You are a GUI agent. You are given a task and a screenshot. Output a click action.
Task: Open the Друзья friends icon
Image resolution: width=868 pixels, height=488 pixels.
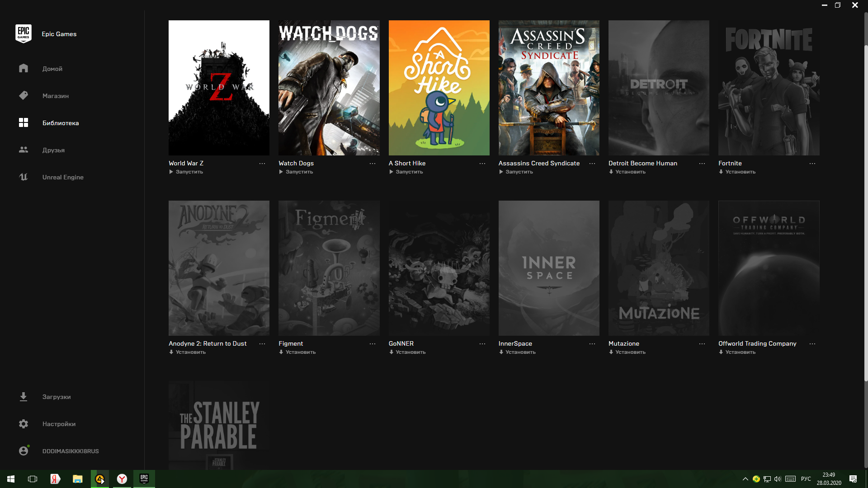tap(24, 150)
